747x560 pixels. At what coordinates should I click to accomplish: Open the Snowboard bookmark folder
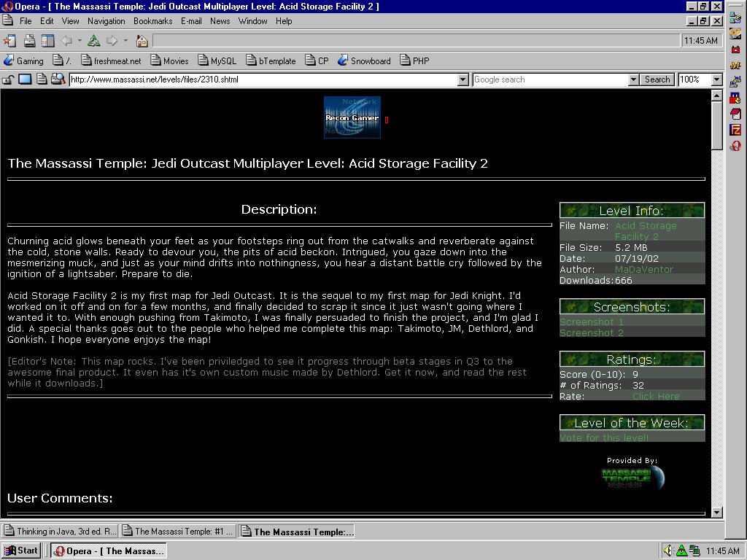coord(364,61)
